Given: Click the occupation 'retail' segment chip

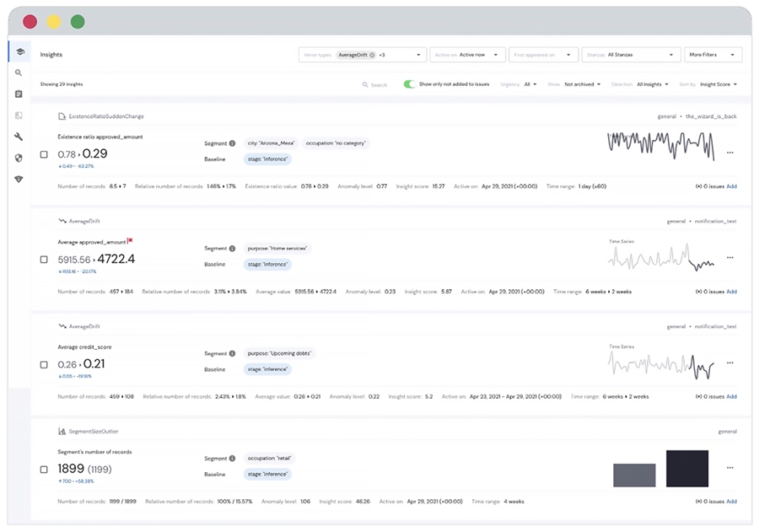Looking at the screenshot, I should [x=270, y=458].
